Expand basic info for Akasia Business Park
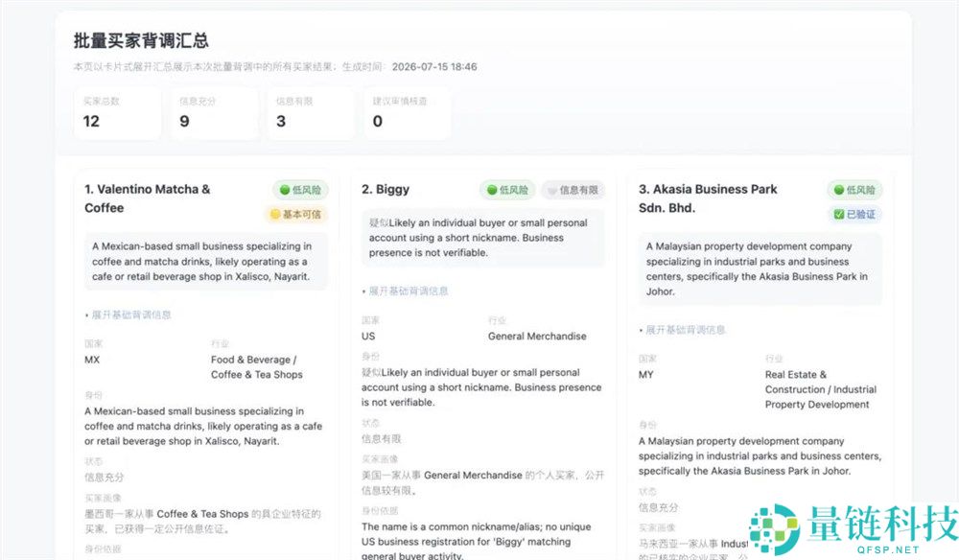959x560 pixels. click(683, 330)
